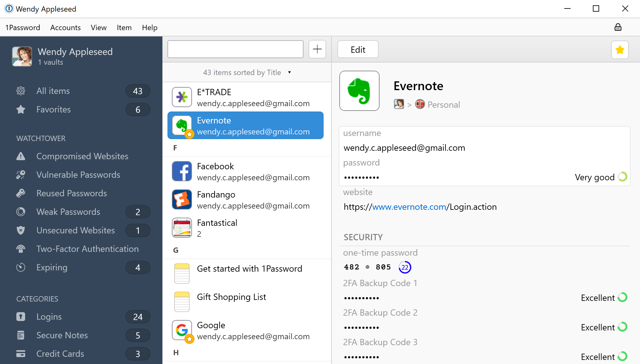Toggle the favorite star for Evernote
Screen dimensions: 640x364
[x=620, y=49]
